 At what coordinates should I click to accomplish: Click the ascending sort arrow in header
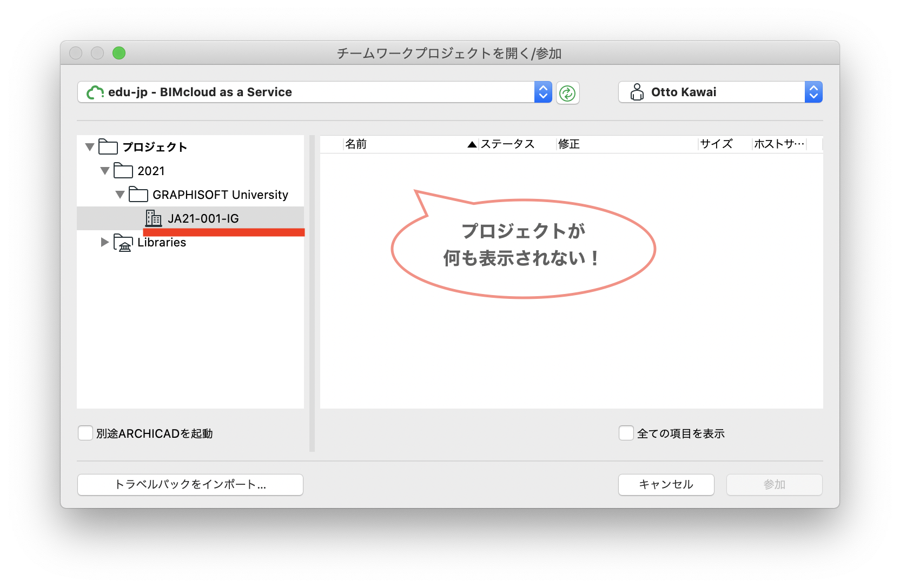click(472, 144)
